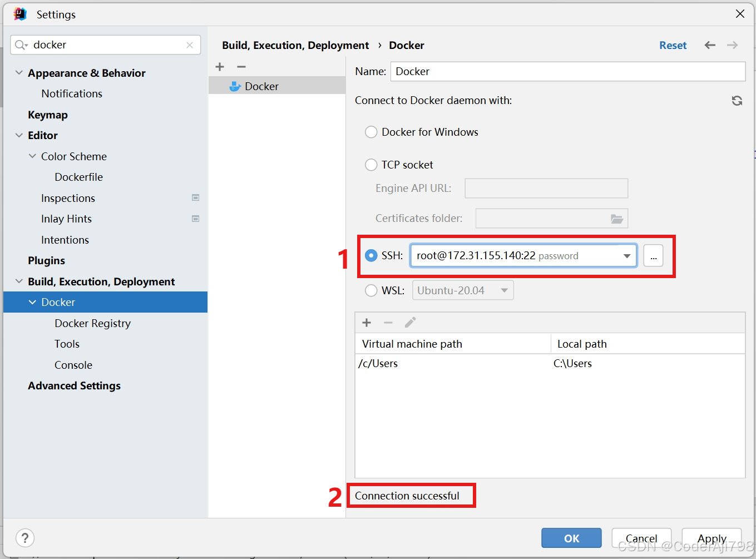
Task: Select TCP socket radio option
Action: [371, 165]
